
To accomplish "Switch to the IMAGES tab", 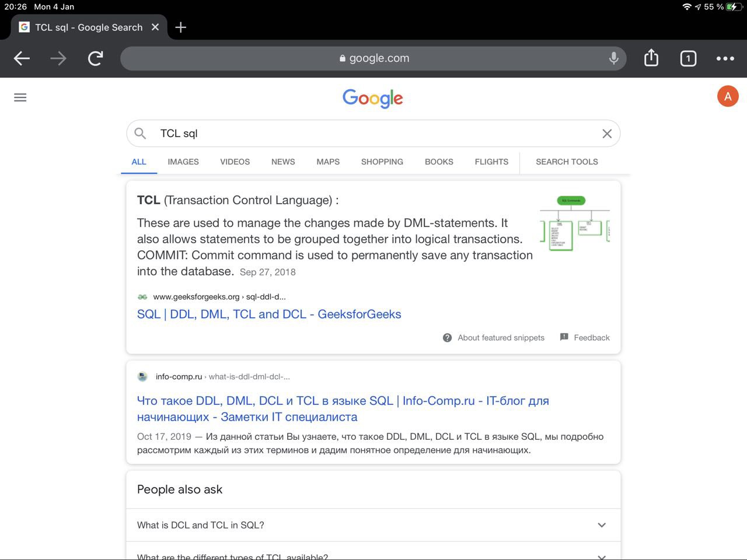I will [x=183, y=162].
